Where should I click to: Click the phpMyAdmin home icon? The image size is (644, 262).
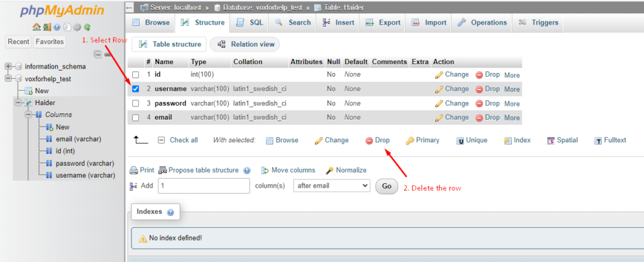[36, 27]
